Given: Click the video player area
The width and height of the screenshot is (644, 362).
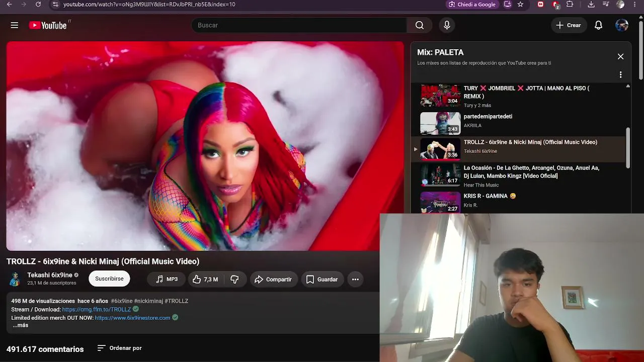Looking at the screenshot, I should point(205,146).
